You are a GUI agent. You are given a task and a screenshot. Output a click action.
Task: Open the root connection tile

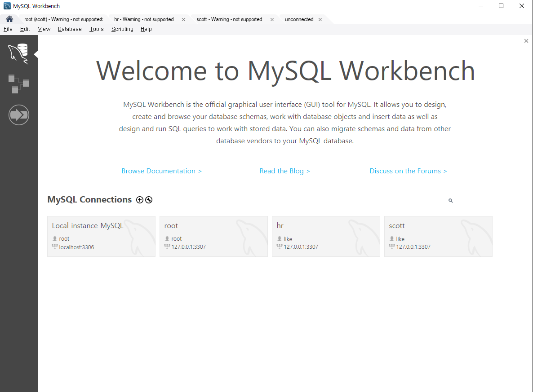coord(213,237)
